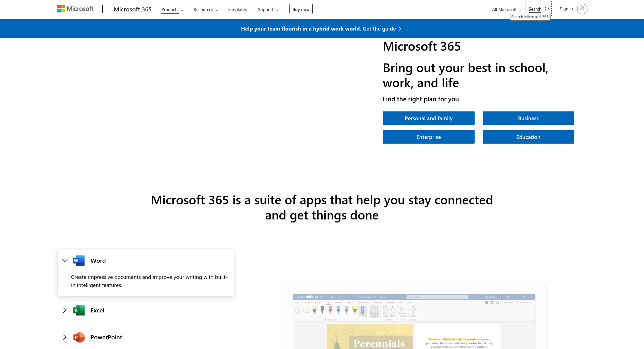Expand the Support menu
The height and width of the screenshot is (349, 644).
268,9
